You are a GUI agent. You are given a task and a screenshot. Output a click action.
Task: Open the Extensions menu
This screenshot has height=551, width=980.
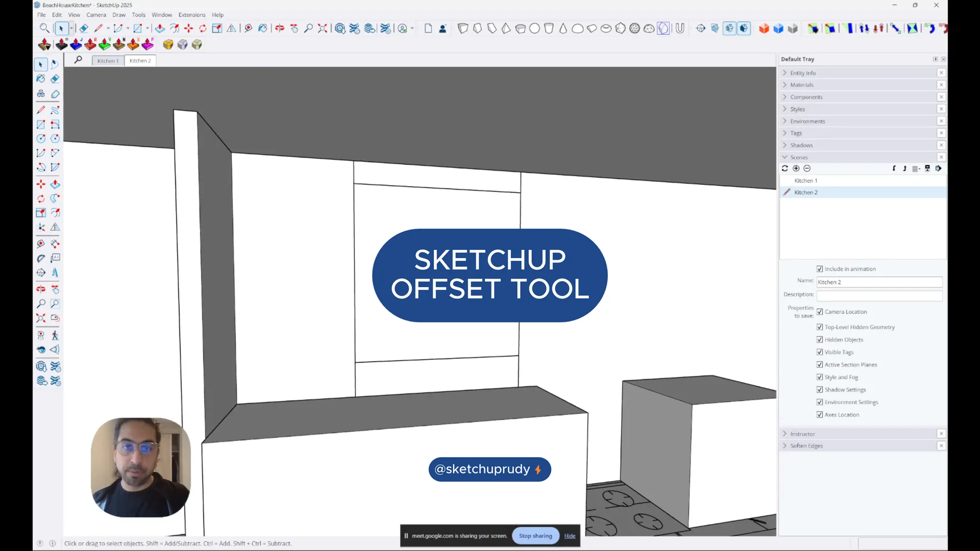[191, 15]
